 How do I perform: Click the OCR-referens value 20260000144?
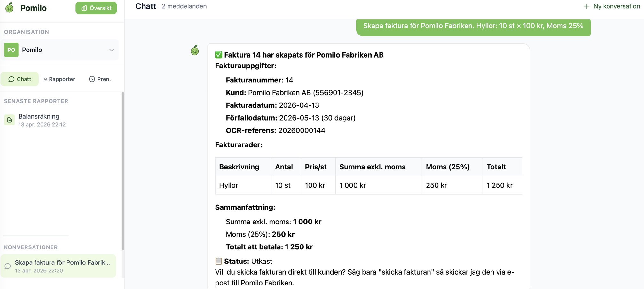(x=302, y=130)
